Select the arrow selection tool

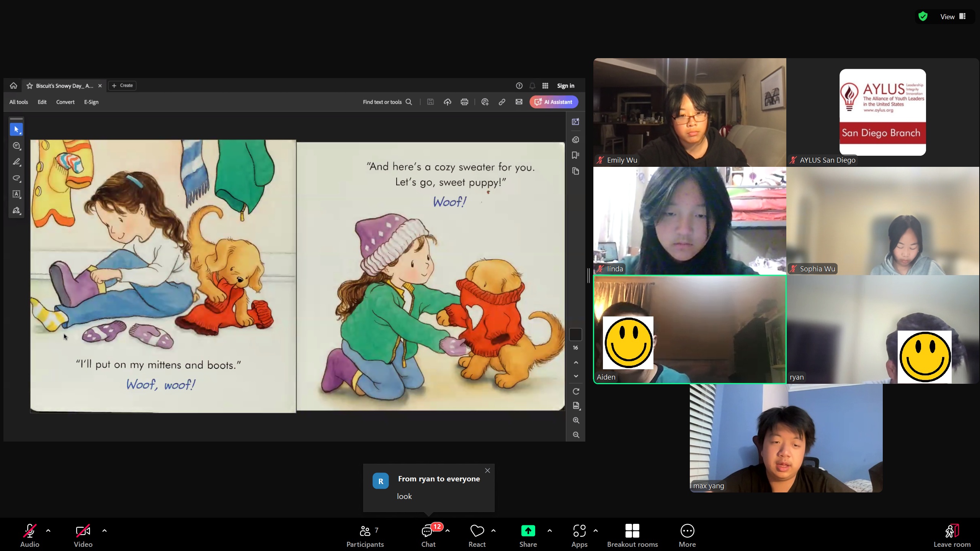coord(16,129)
